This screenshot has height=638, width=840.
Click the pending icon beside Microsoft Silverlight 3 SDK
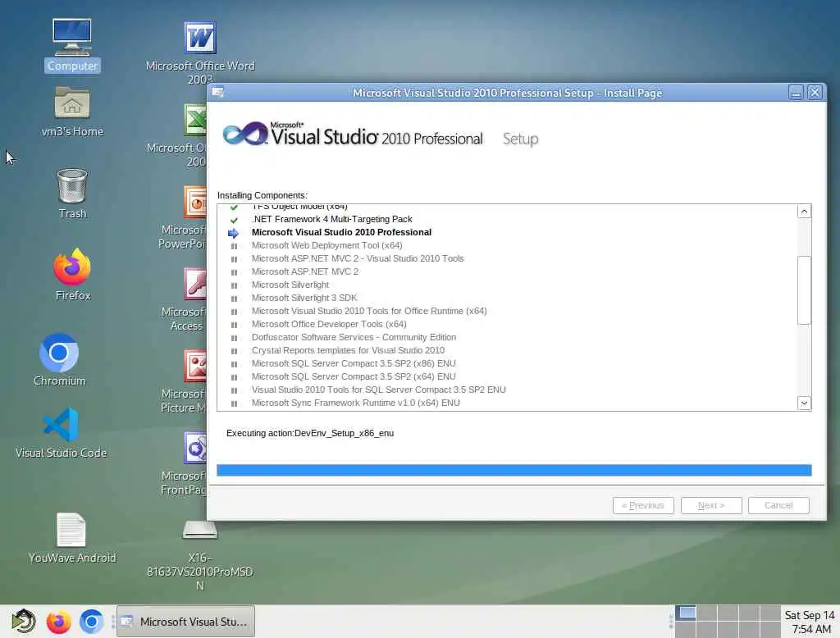(x=234, y=298)
